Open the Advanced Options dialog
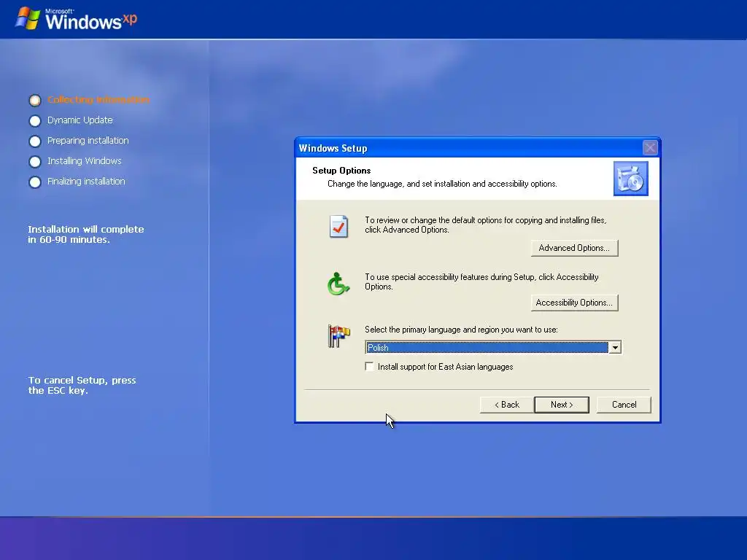This screenshot has width=747, height=560. pos(574,248)
